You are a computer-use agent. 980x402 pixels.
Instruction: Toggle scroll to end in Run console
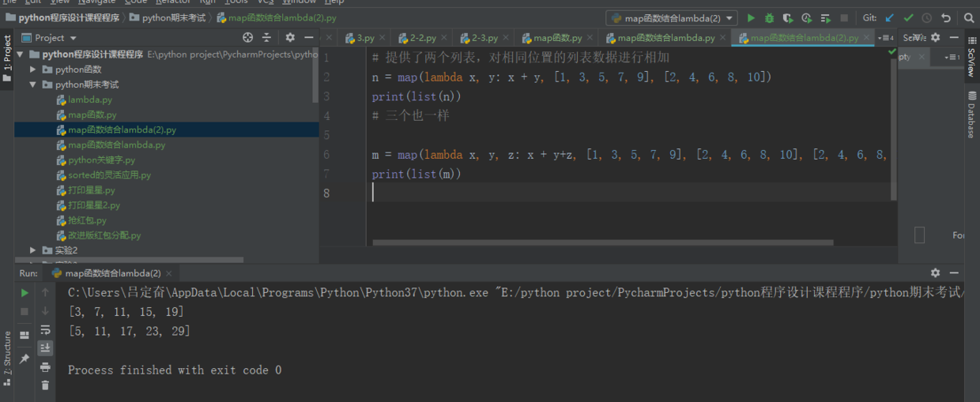[45, 348]
